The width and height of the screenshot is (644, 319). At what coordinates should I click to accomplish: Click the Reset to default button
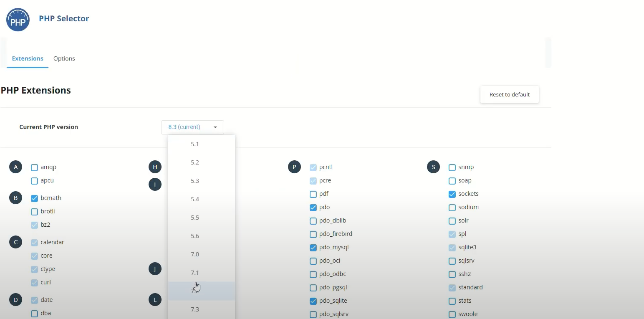(x=510, y=94)
